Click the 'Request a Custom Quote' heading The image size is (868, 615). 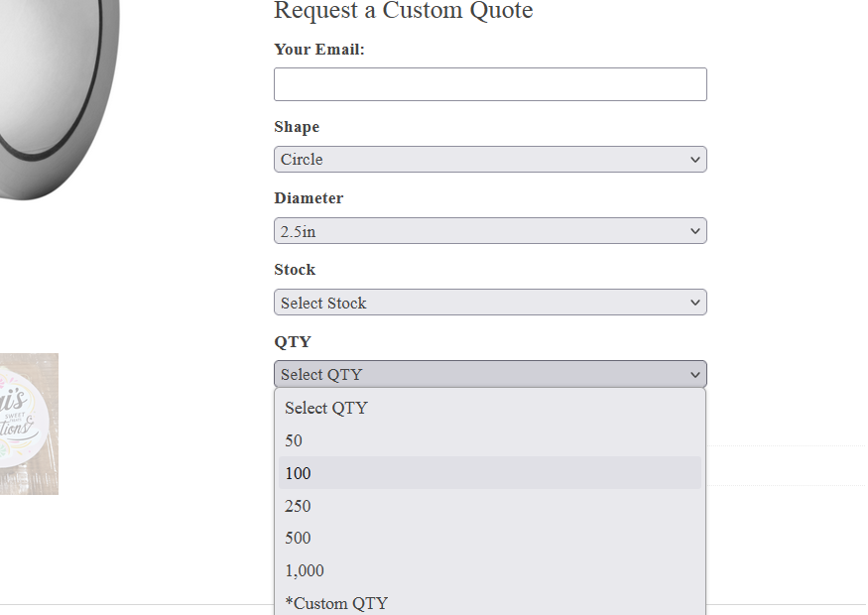403,11
